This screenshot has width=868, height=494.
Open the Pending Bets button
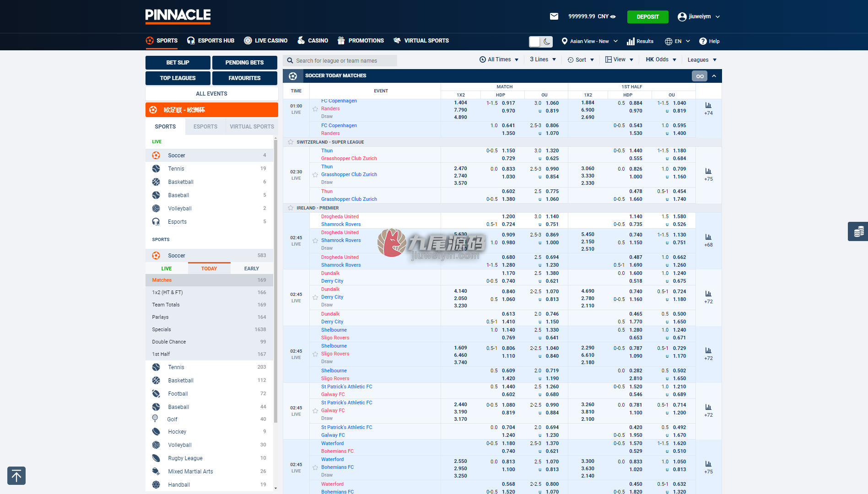click(245, 63)
